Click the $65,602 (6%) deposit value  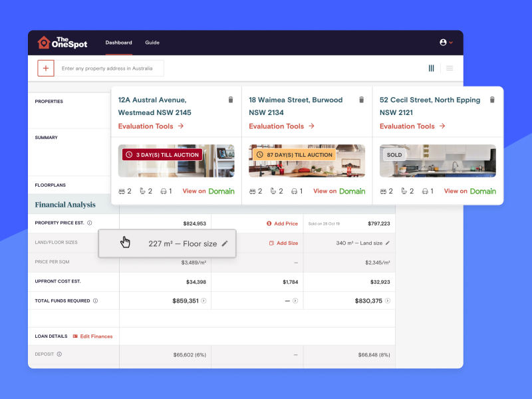[190, 355]
